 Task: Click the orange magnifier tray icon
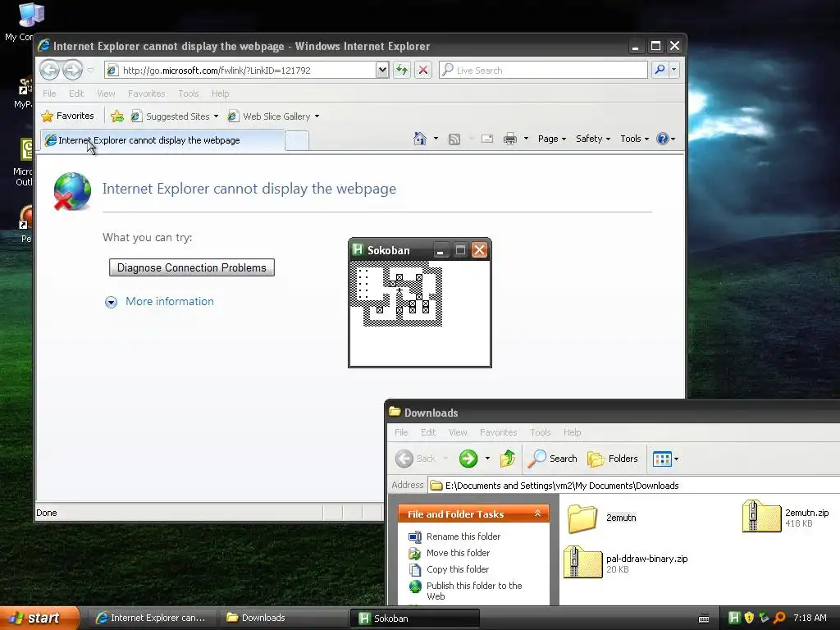pos(779,619)
